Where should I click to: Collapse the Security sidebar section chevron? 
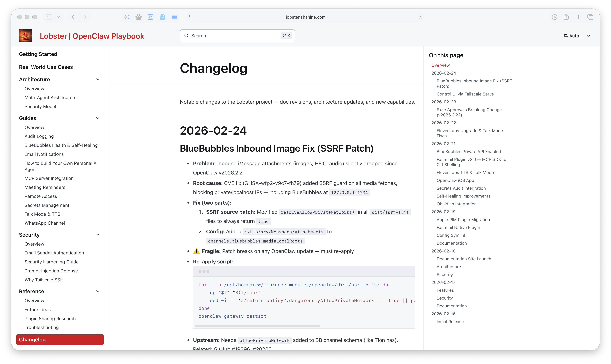click(x=98, y=234)
